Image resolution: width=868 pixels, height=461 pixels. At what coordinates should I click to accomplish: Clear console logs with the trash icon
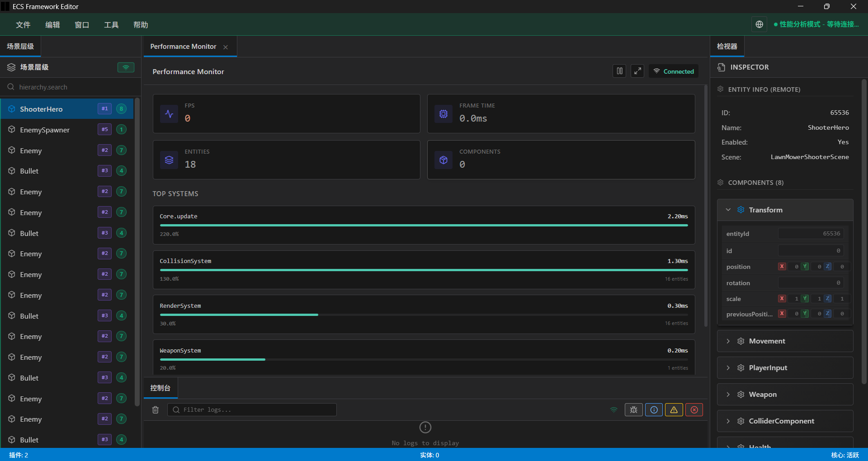[x=156, y=409]
